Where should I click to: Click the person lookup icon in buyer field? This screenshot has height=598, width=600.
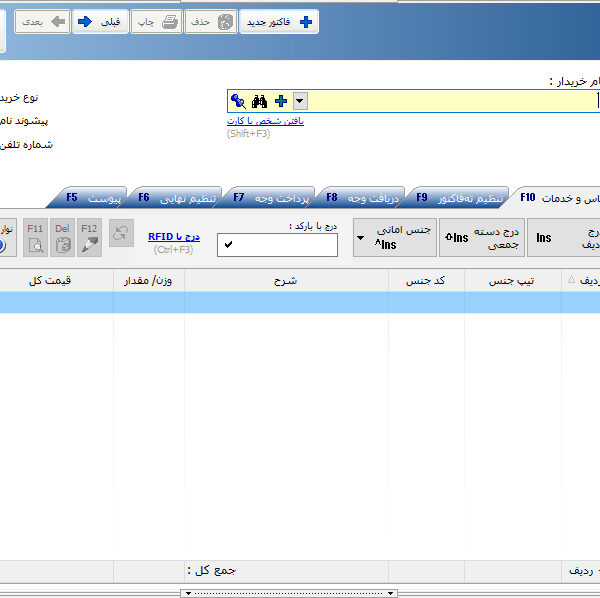238,101
